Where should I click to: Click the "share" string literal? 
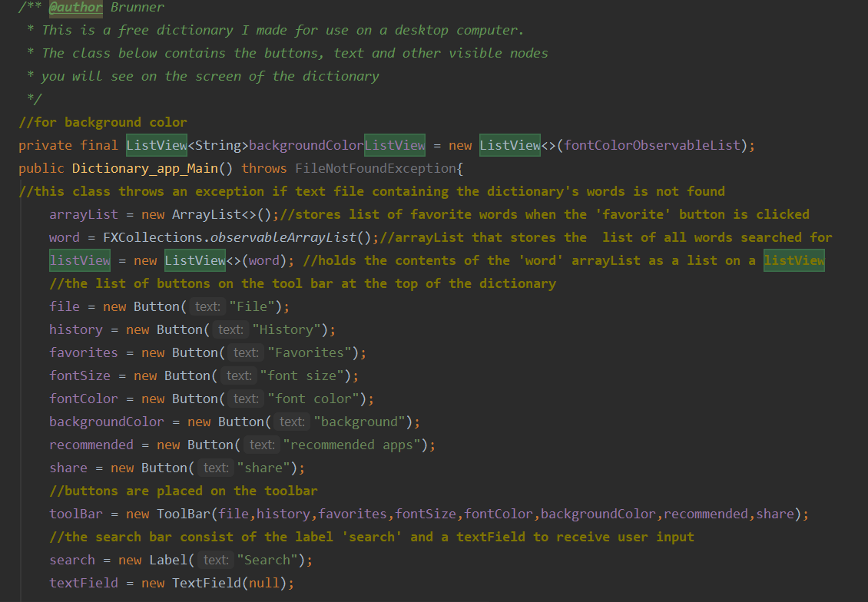click(x=263, y=468)
